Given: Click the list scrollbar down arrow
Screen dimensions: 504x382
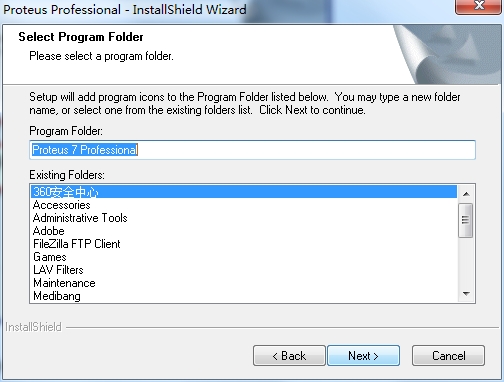Looking at the screenshot, I should tap(466, 293).
